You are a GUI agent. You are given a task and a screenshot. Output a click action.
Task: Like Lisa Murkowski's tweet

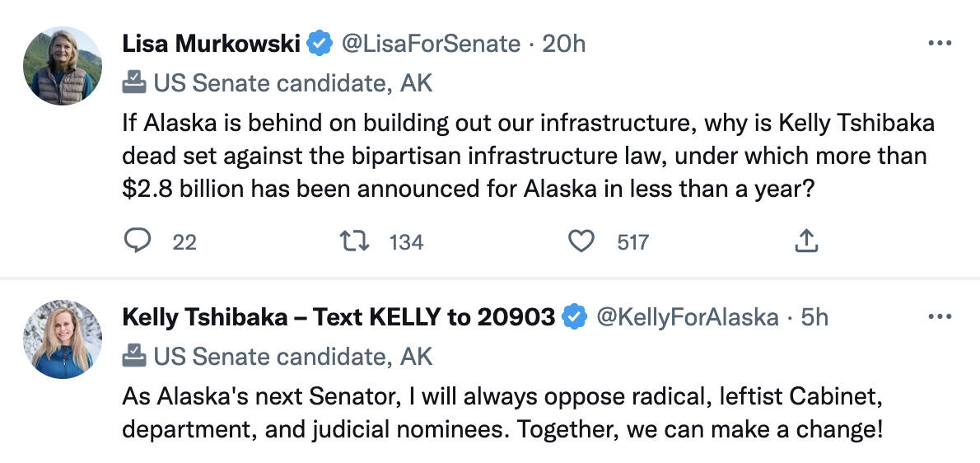click(x=581, y=241)
